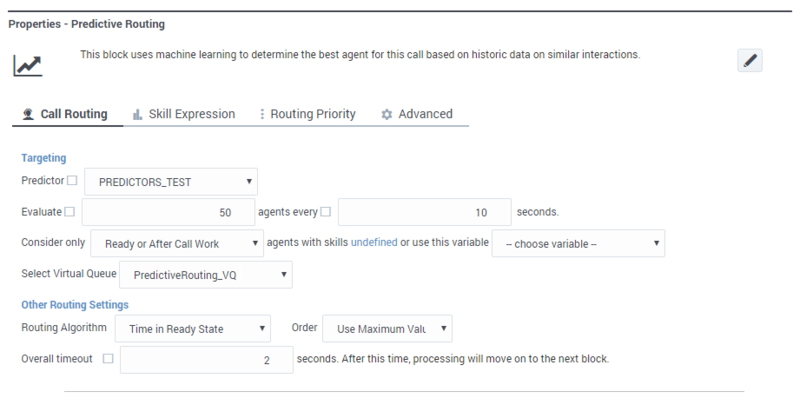
Task: Switch to the Skill Expression tab
Action: click(x=183, y=114)
